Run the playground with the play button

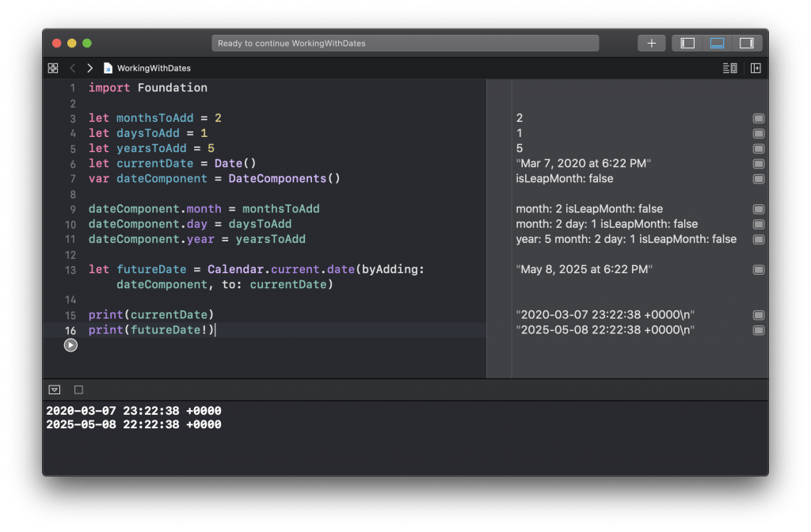(x=70, y=344)
